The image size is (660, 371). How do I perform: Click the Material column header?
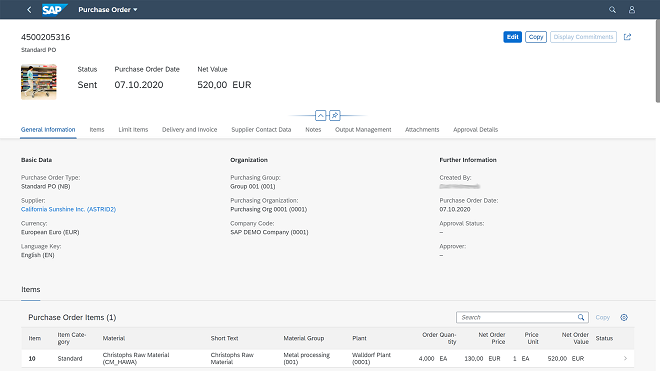[114, 338]
